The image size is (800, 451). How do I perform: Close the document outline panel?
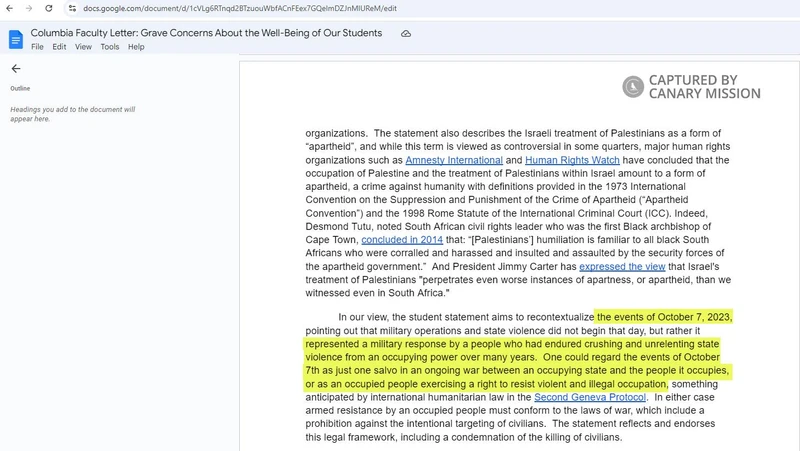[x=15, y=69]
